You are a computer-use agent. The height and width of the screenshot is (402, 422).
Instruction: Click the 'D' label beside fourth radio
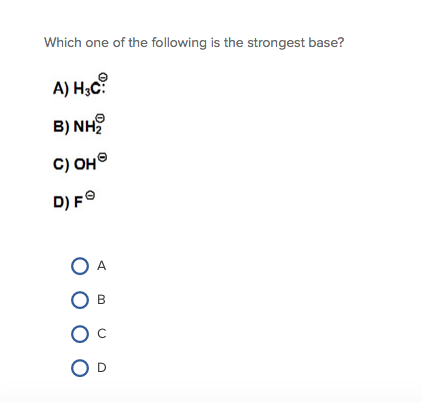coord(102,368)
